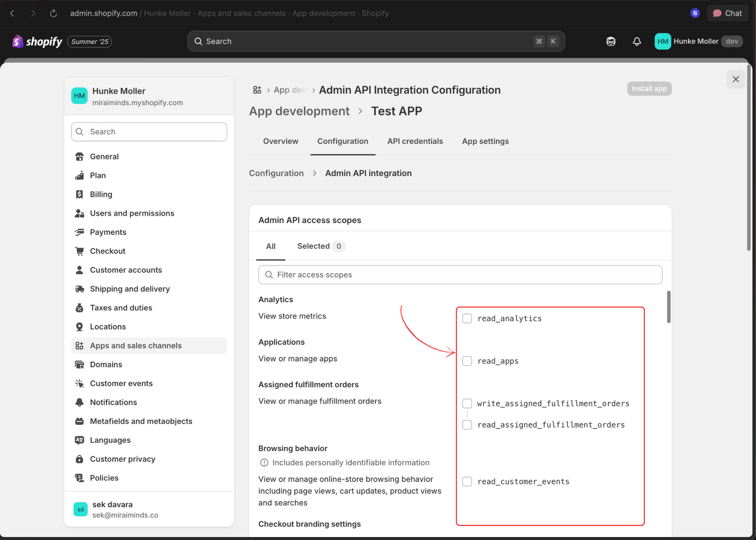Click the HM avatar for Hunke Moller
The image size is (756, 540).
(662, 41)
